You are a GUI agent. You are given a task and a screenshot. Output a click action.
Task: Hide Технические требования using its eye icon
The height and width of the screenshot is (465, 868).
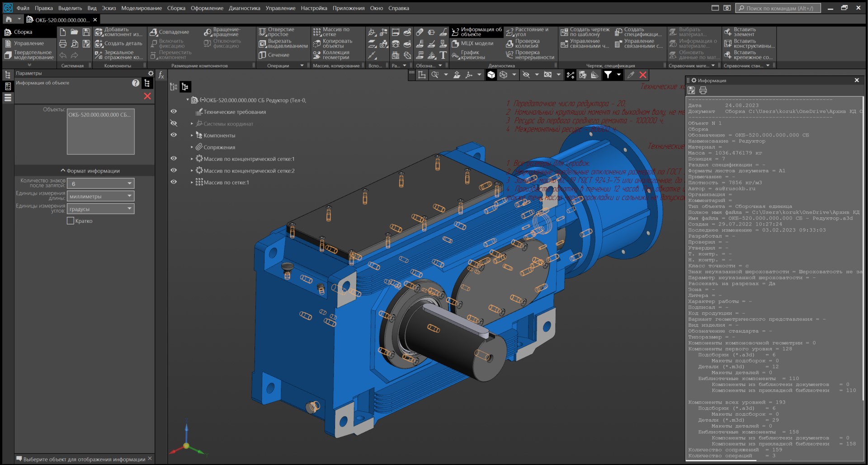[174, 112]
